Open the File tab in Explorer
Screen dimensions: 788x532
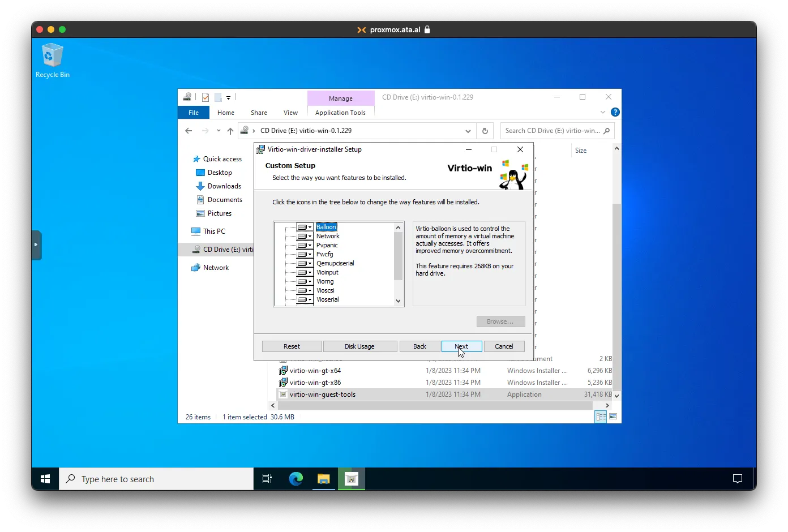194,113
